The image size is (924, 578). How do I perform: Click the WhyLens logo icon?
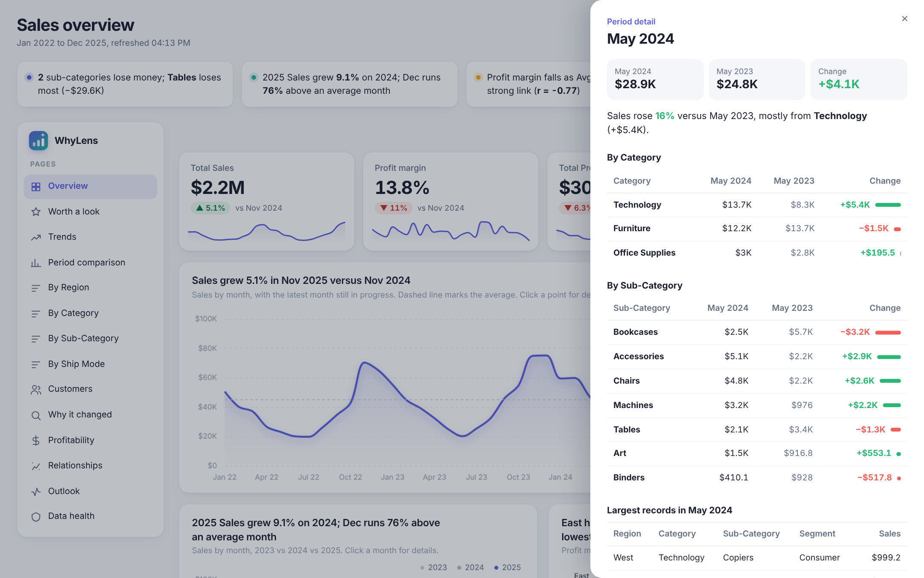(38, 140)
